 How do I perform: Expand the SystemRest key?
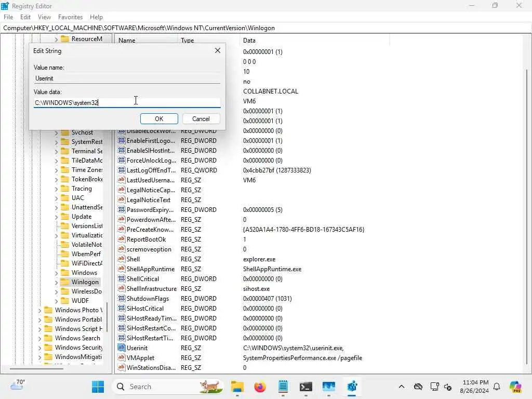pos(56,142)
